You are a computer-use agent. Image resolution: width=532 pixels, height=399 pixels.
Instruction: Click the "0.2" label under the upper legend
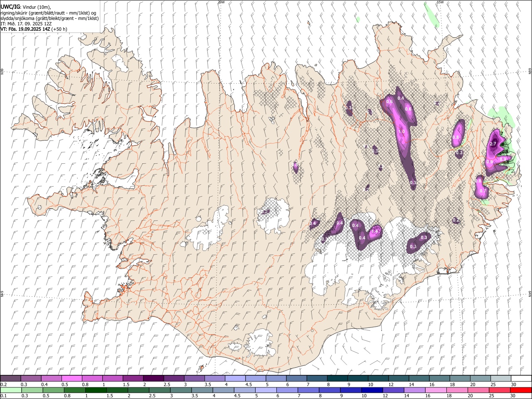pos(3,384)
